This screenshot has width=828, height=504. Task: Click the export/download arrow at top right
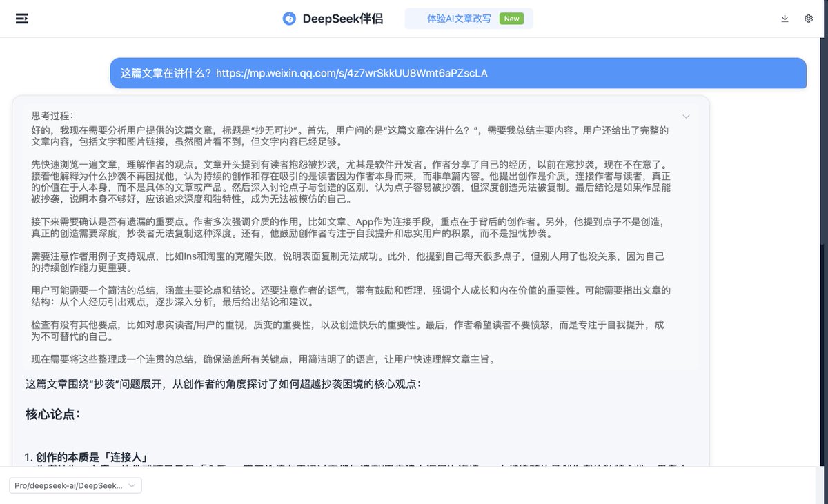785,19
